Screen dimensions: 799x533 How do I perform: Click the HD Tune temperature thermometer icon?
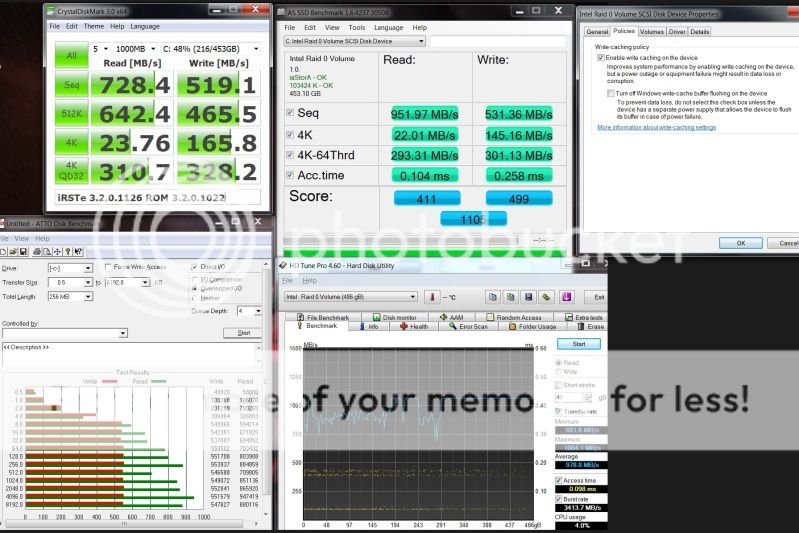(432, 297)
